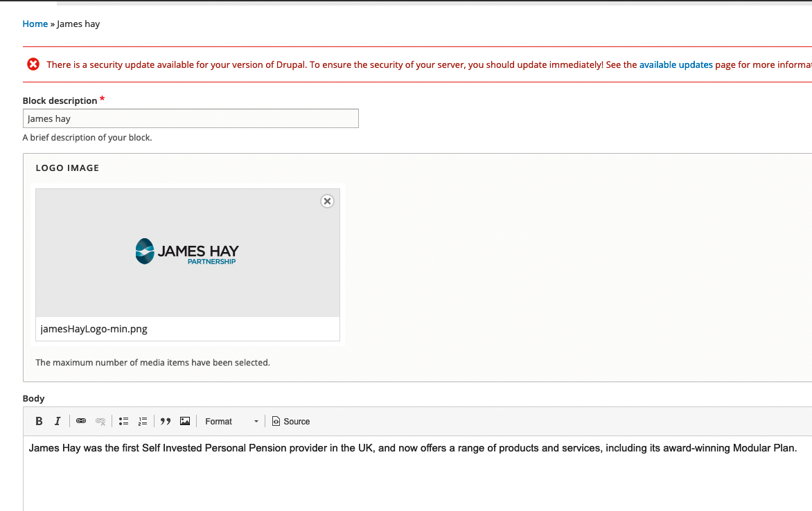
Task: Apply block quote formatting
Action: coord(166,422)
